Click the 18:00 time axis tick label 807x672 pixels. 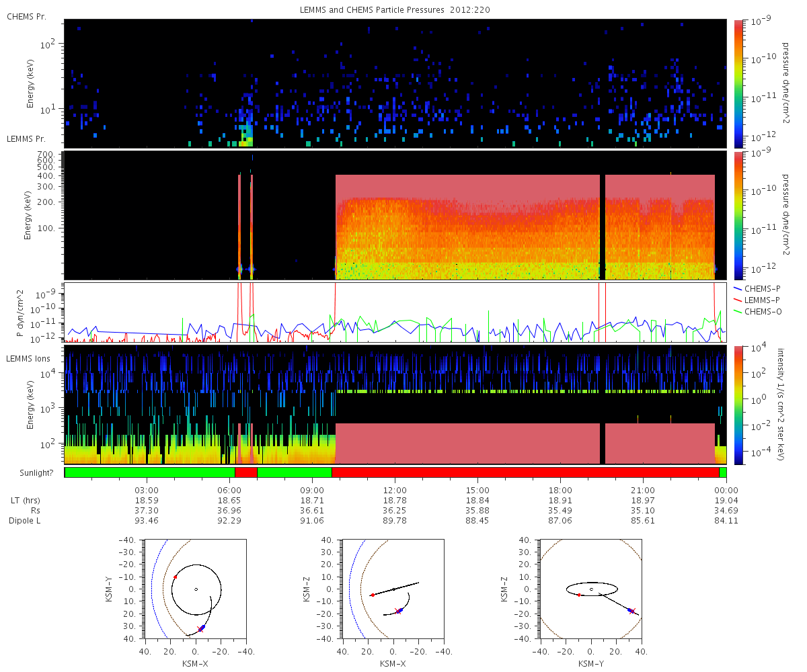click(560, 490)
